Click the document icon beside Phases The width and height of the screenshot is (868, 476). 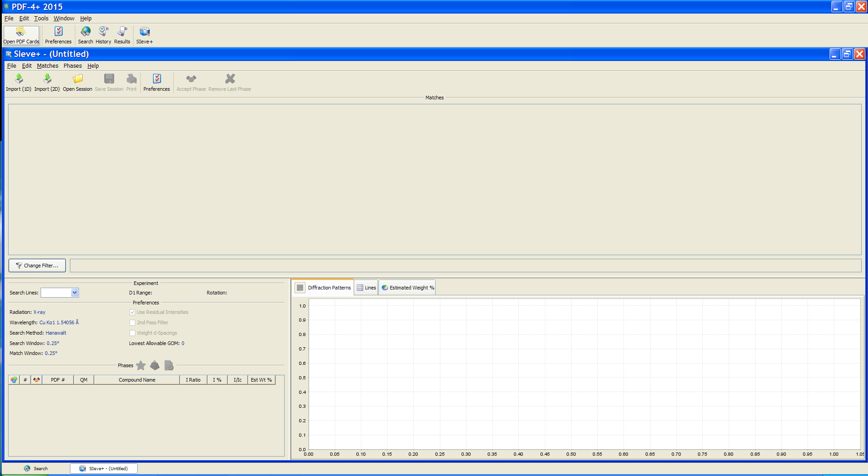point(169,365)
